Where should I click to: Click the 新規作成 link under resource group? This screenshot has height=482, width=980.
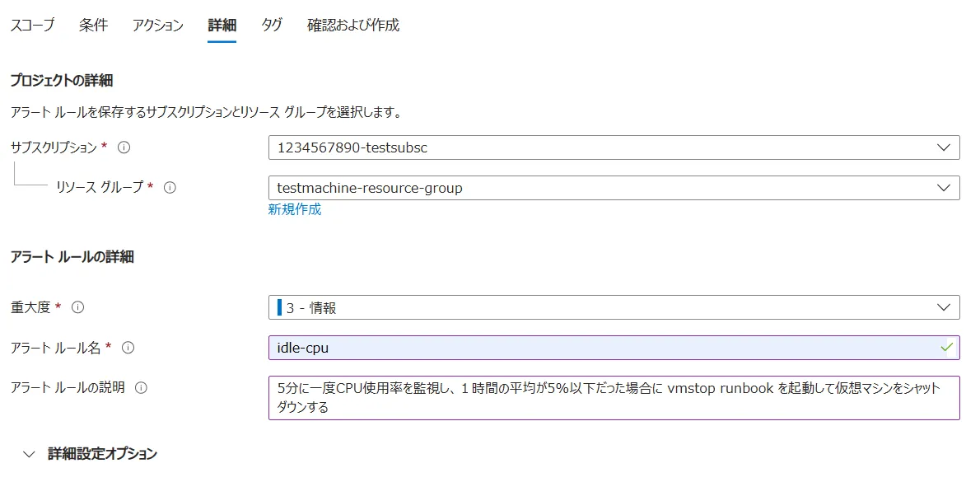coord(295,209)
